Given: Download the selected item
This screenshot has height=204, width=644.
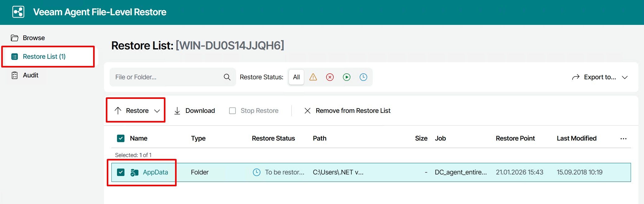Looking at the screenshot, I should [195, 111].
